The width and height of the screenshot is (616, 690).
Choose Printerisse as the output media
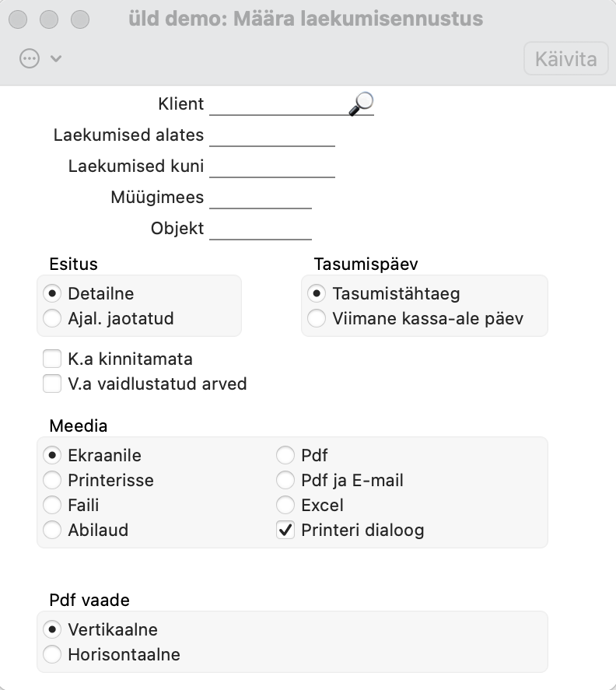point(52,480)
